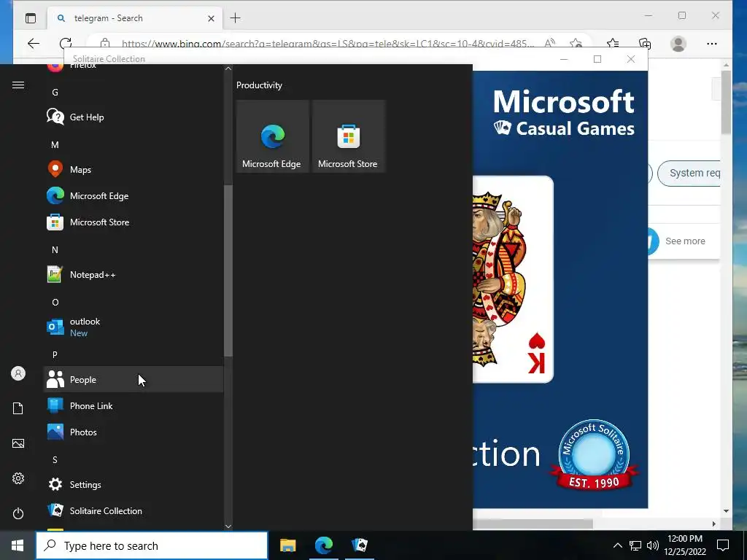
Task: Maximize the Solitaire Collection window
Action: click(597, 59)
